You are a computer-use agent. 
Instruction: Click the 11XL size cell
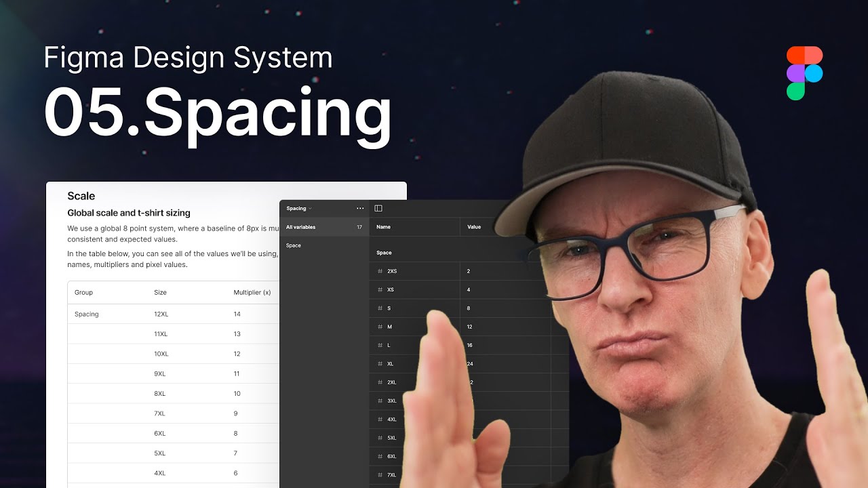pos(161,334)
